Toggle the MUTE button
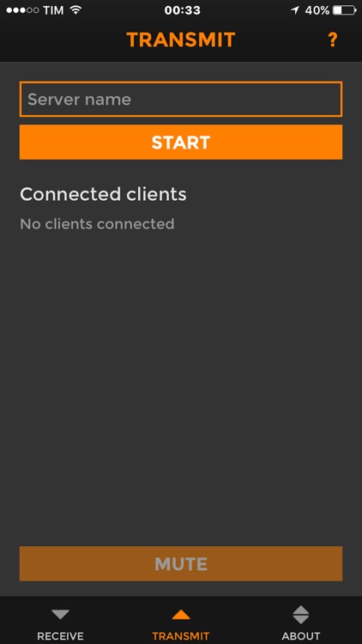Image resolution: width=362 pixels, height=644 pixels. coord(181,563)
